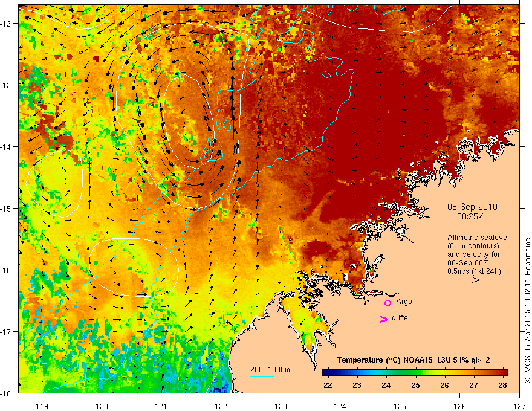
Task: Click the 'Temperature (°C) NOAA15_L3U' color bar title
Action: click(414, 360)
